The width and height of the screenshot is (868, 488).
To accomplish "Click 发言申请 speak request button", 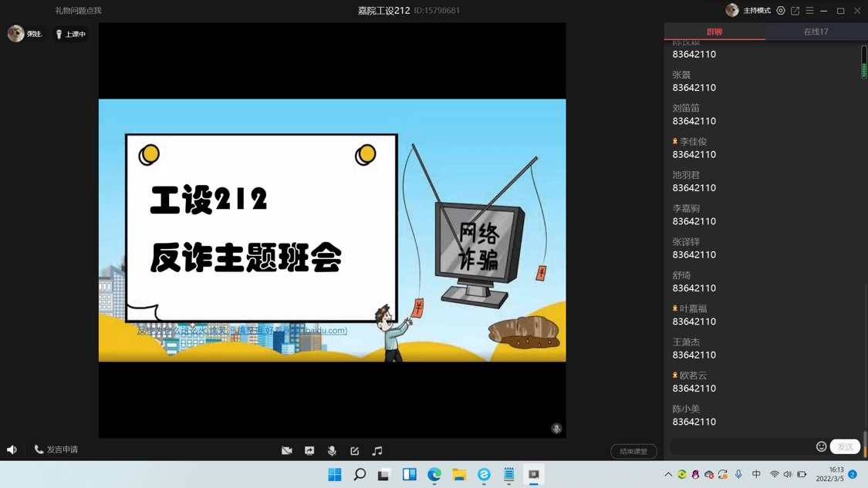I will tap(56, 449).
